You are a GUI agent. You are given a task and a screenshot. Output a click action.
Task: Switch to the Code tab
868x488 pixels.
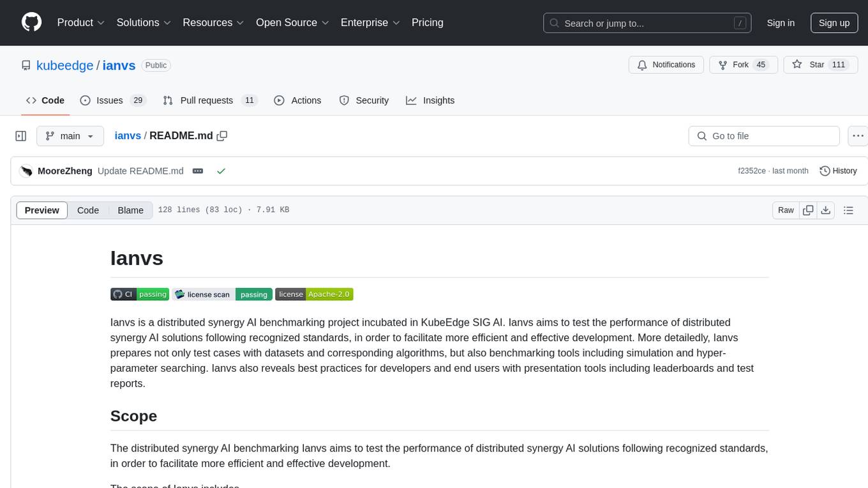[x=45, y=100]
